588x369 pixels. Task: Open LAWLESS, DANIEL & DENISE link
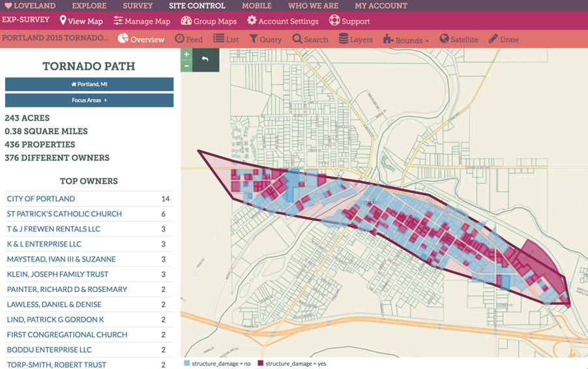[x=54, y=304]
